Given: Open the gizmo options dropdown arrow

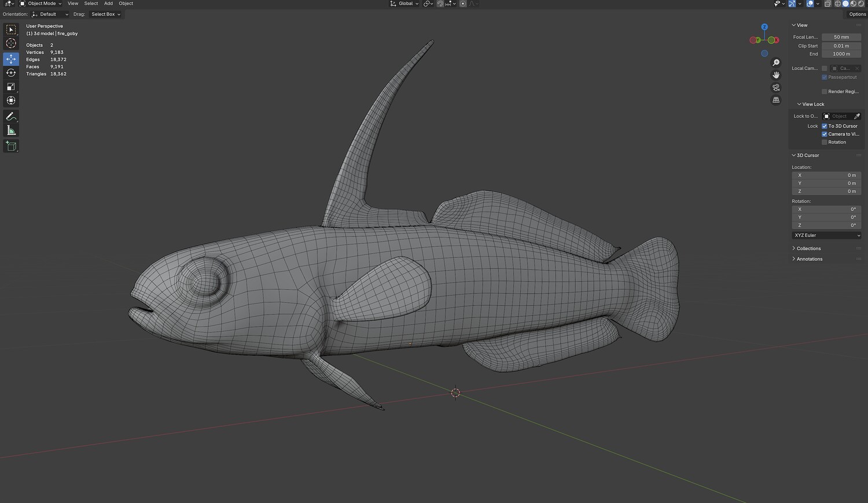Looking at the screenshot, I should coord(800,3).
